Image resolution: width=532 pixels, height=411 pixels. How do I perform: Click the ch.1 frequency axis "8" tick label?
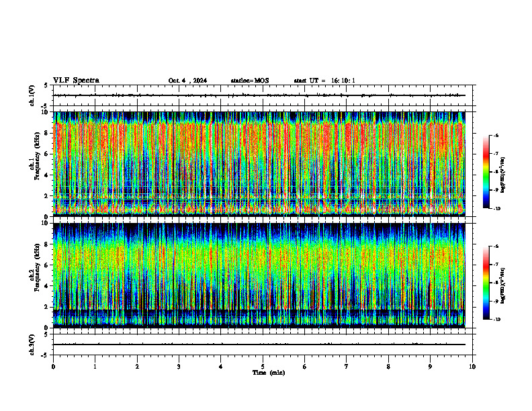pyautogui.click(x=47, y=133)
